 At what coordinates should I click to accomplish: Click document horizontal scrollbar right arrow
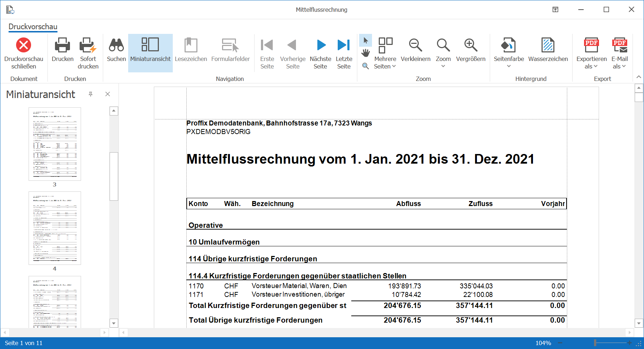point(629,332)
